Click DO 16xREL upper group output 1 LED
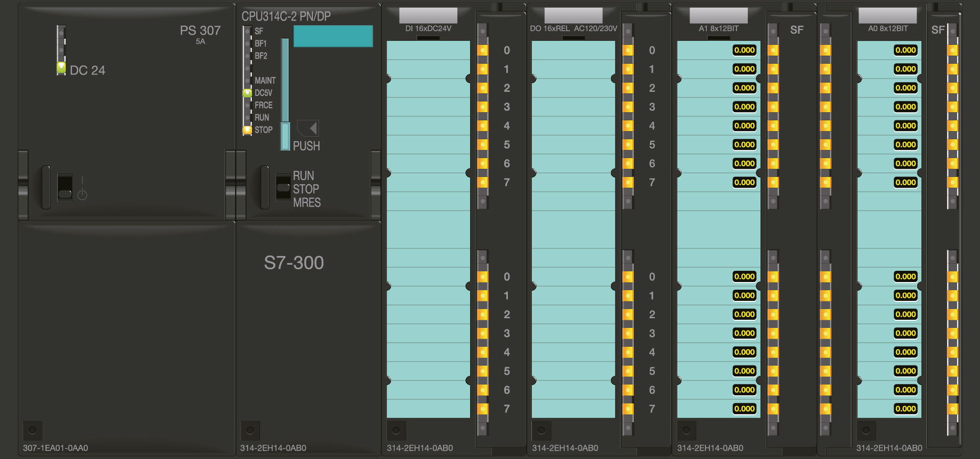Viewport: 980px width, 459px height. pyautogui.click(x=628, y=69)
